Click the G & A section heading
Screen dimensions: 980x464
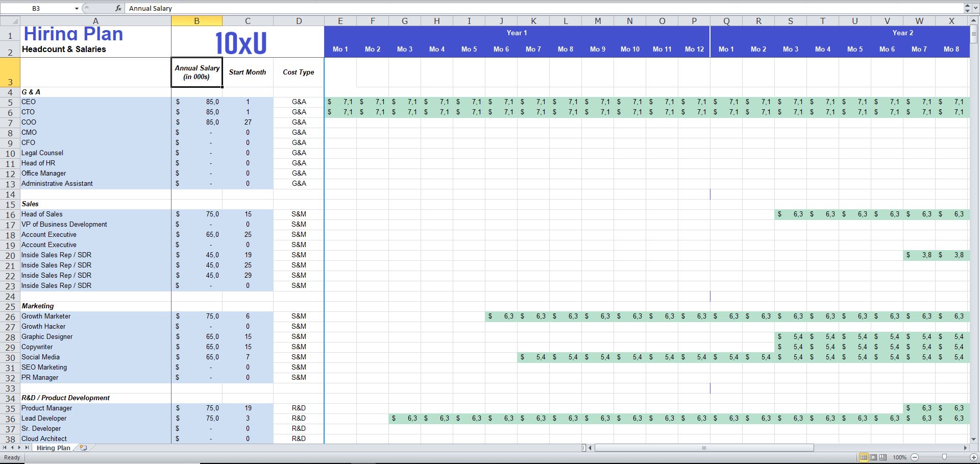point(31,92)
